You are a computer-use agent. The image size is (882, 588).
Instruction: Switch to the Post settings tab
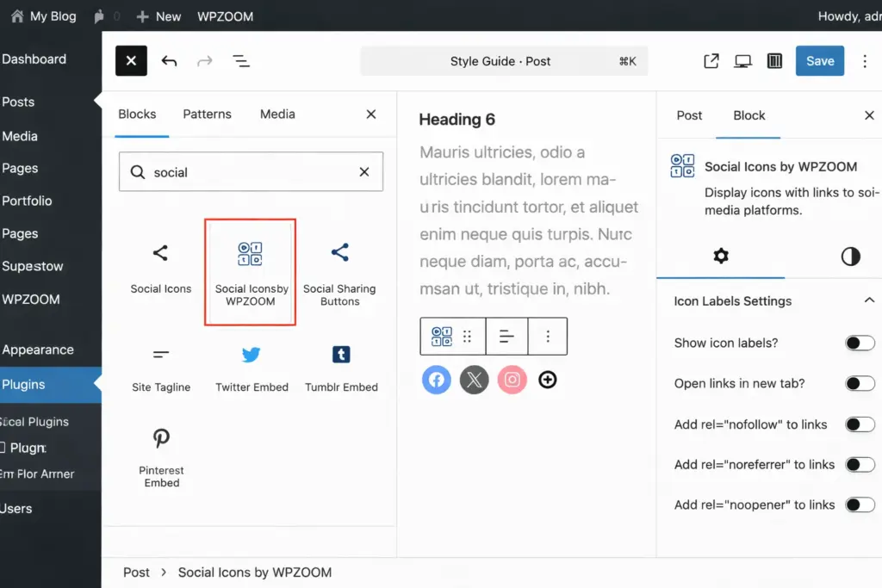click(x=689, y=115)
